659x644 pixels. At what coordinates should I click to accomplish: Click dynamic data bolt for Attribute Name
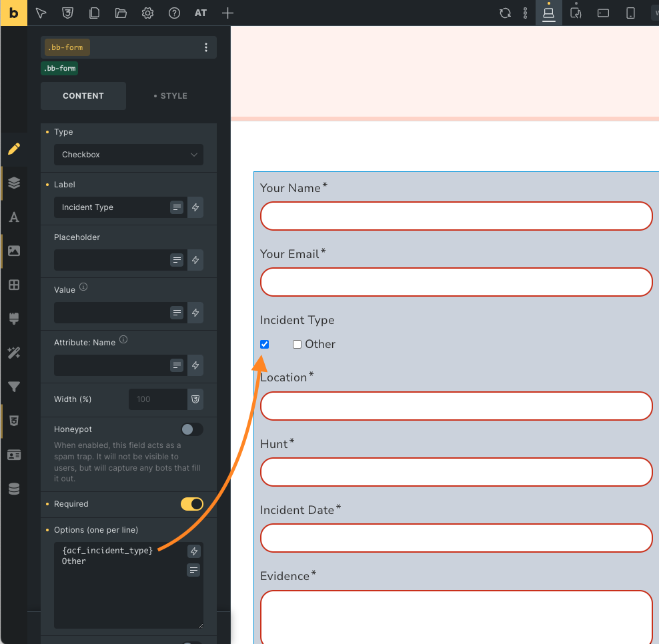click(195, 365)
